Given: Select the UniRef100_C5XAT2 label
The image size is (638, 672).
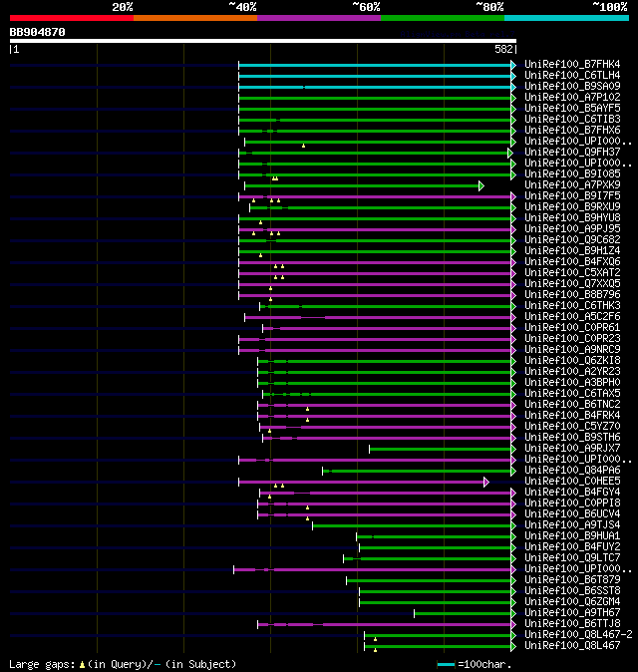Looking at the screenshot, I should (572, 273).
